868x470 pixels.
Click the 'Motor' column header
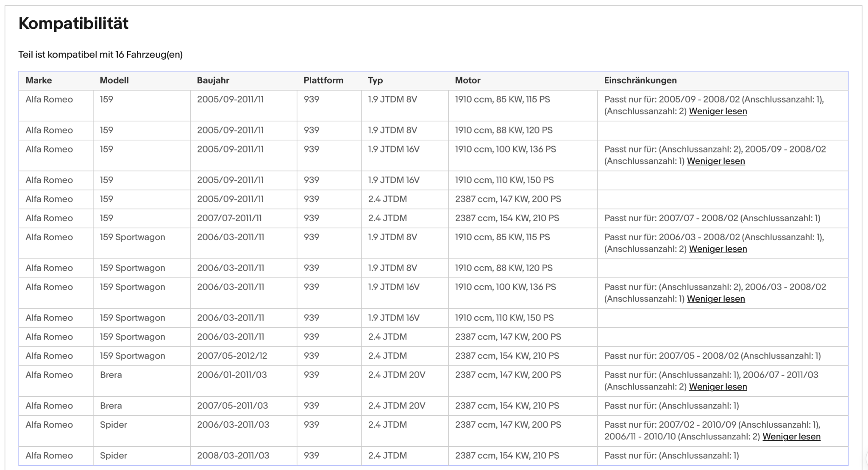[x=467, y=80]
